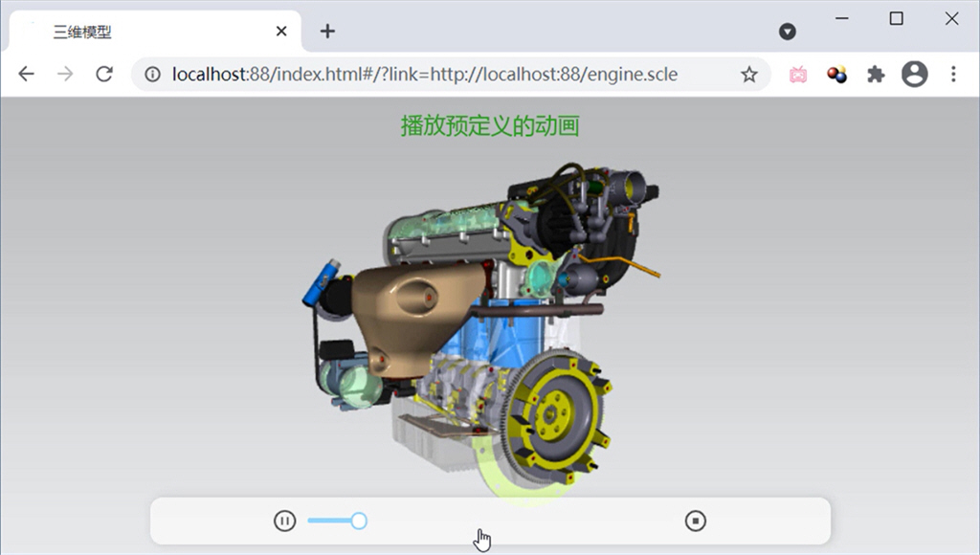This screenshot has height=555, width=980.
Task: Pause the engine animation
Action: (284, 521)
